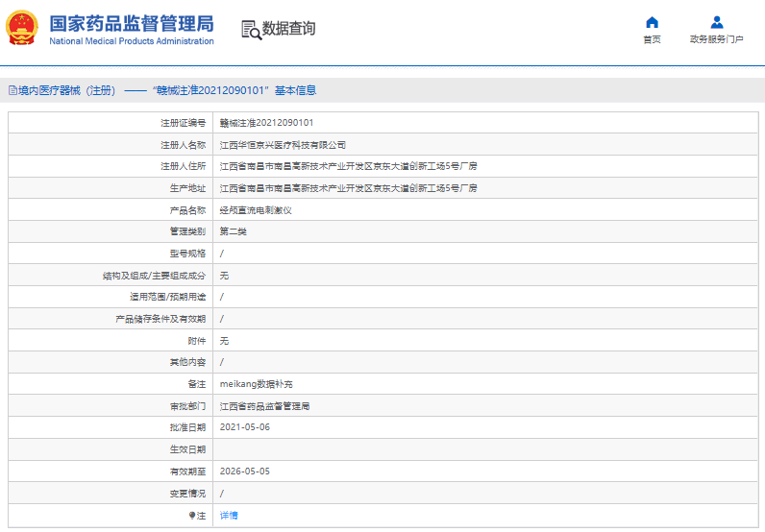Click 江西省药品监督管理局 approval department
Image resolution: width=765 pixels, height=532 pixels.
click(x=264, y=406)
